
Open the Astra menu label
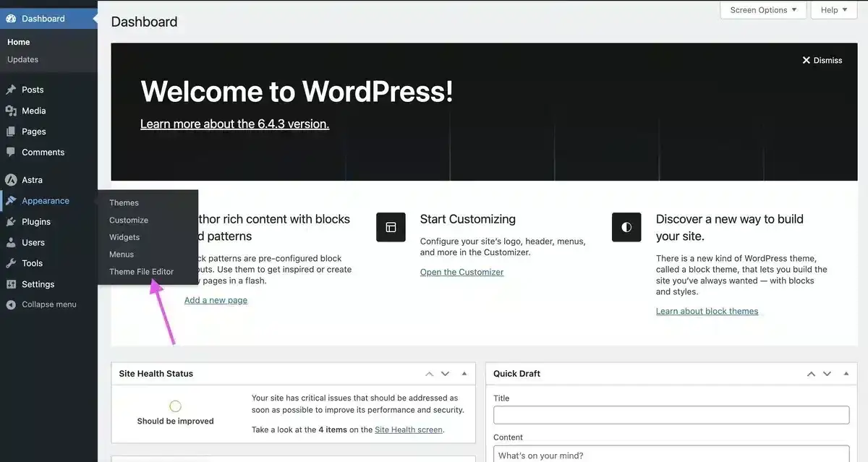pyautogui.click(x=32, y=180)
